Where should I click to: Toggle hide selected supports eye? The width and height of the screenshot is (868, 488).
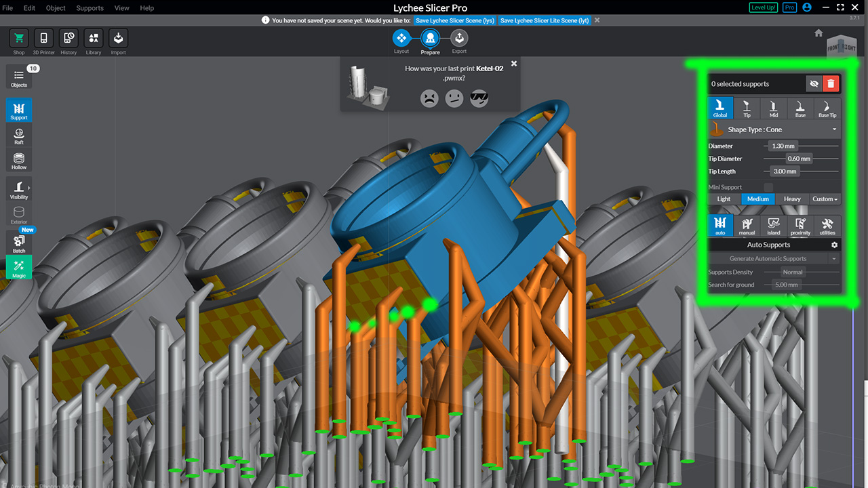(x=814, y=84)
